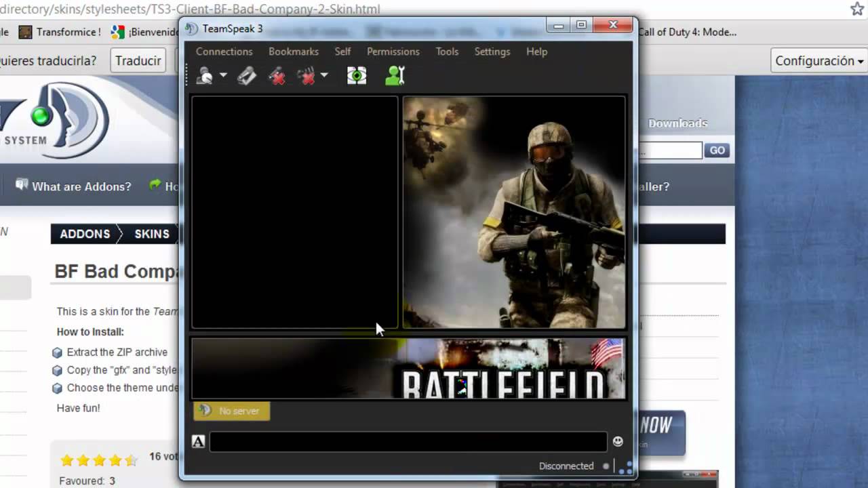Open the Downloads navigation link
Image resolution: width=868 pixels, height=488 pixels.
coord(677,123)
